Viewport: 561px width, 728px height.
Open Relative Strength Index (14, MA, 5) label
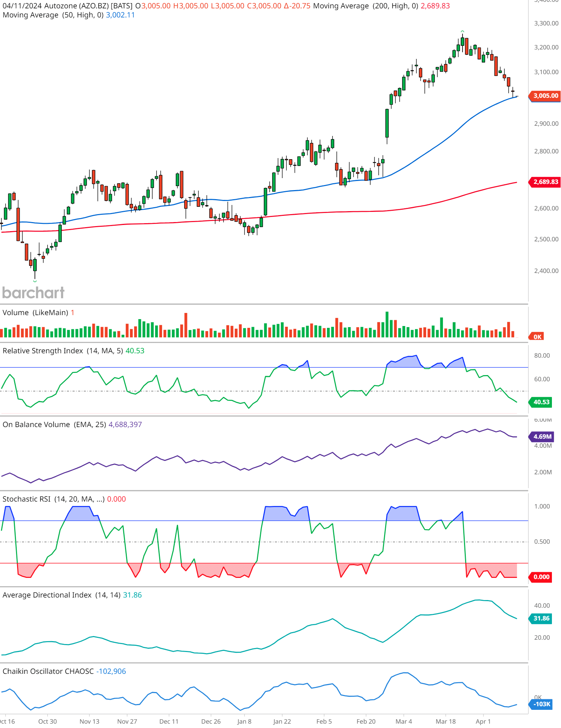[x=62, y=351]
